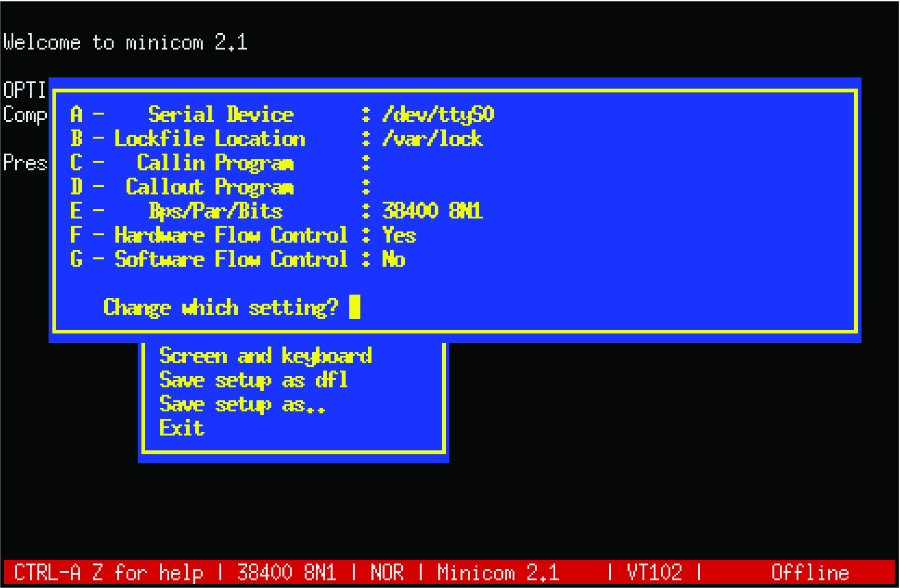Select the Bps/Par/Bits setting row
The width and height of the screenshot is (900, 588).
click(276, 211)
